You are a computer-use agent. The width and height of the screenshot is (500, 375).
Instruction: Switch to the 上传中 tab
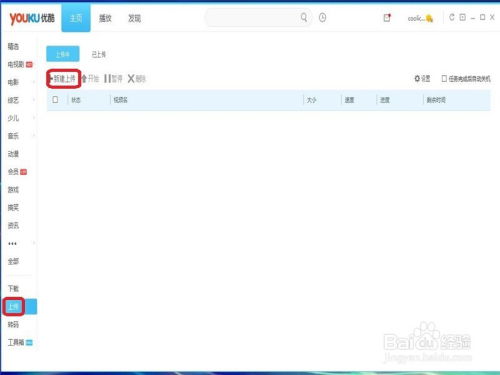(63, 54)
